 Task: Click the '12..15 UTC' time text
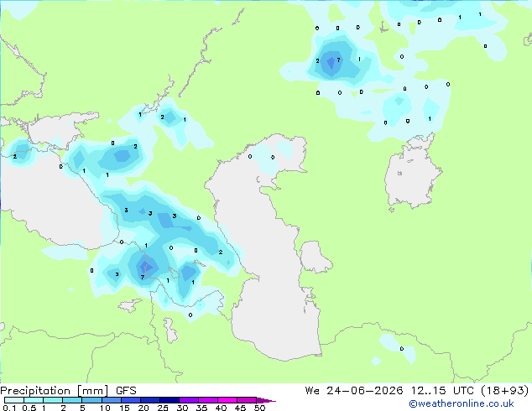tap(442, 391)
